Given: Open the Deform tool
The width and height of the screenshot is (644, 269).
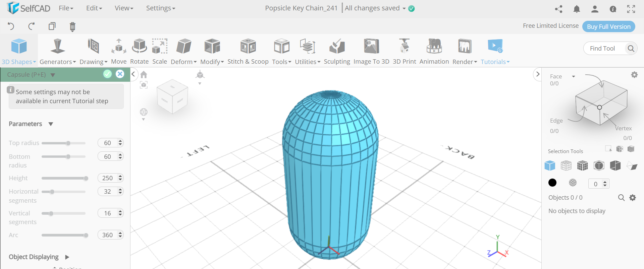Looking at the screenshot, I should point(184,51).
